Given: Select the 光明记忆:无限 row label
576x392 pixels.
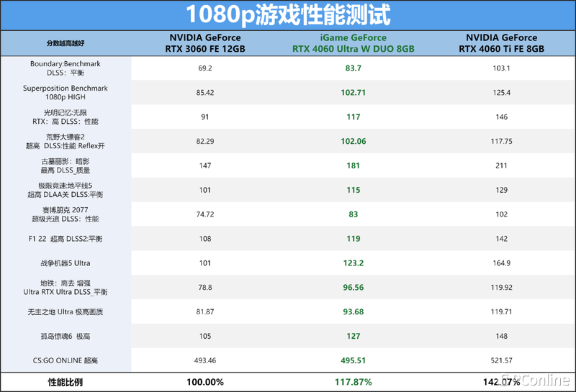Looking at the screenshot, I should (66, 117).
